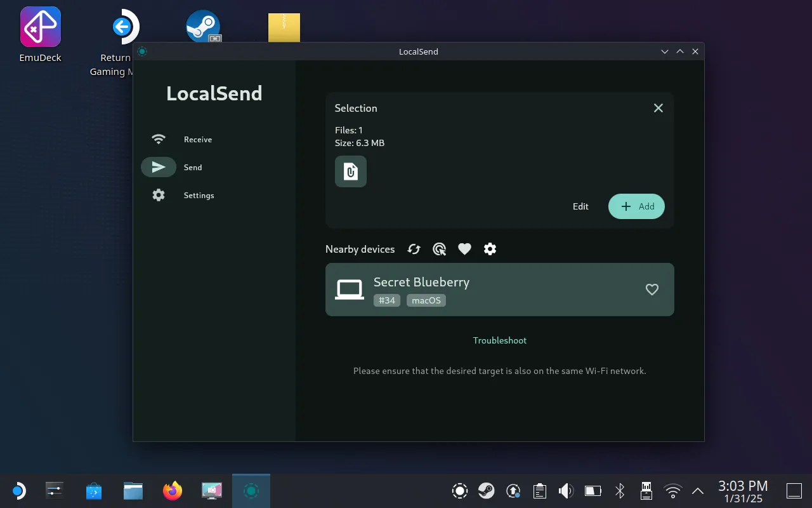Screen dimensions: 812x508
Task: Open Firefox from the taskbar
Action: point(173,491)
